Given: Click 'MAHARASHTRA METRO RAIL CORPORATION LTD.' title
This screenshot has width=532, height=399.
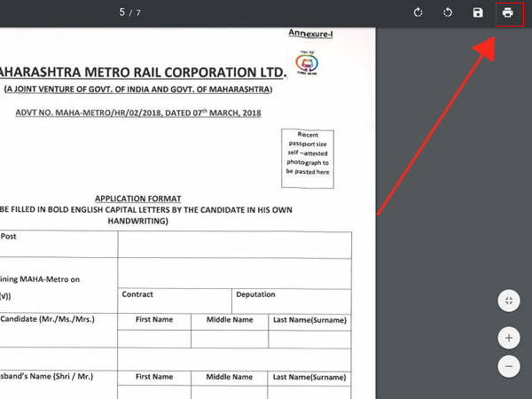Looking at the screenshot, I should coord(143,73).
